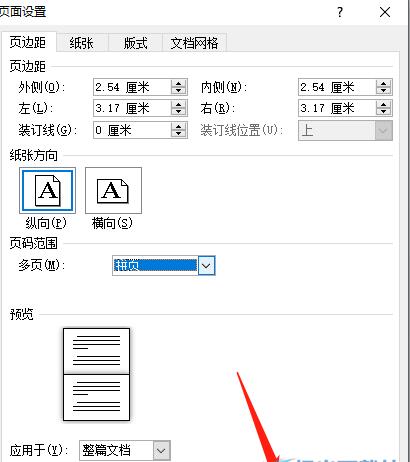This screenshot has width=410, height=462.
Task: Select the 页边距 tab
Action: pyautogui.click(x=28, y=42)
